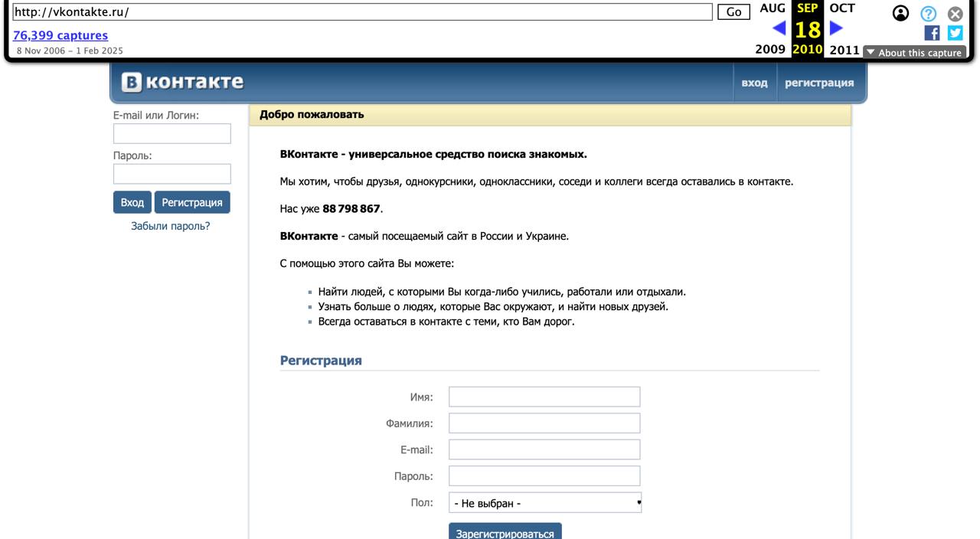Click the Зарегистрироваться submit button
980x539 pixels.
coord(505,533)
